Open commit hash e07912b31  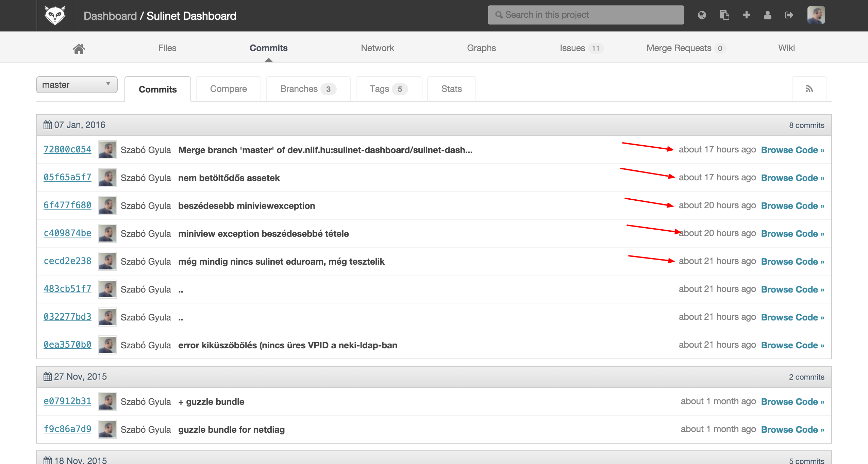[67, 401]
